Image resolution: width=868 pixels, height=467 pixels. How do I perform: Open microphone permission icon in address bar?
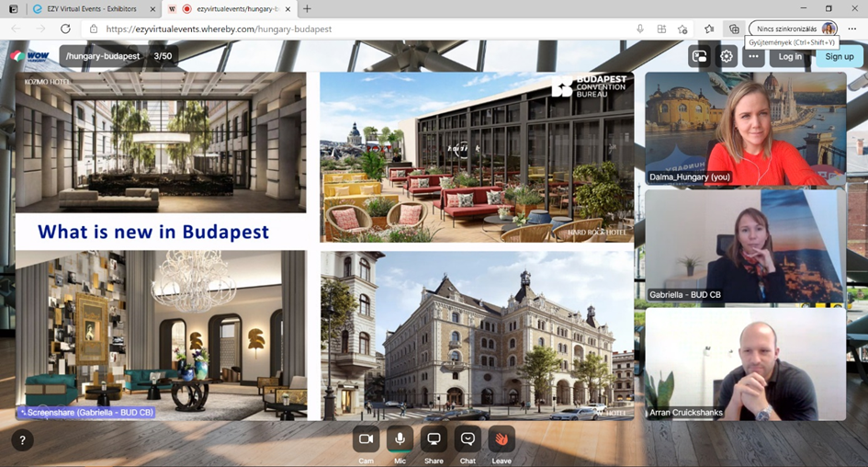click(x=640, y=28)
